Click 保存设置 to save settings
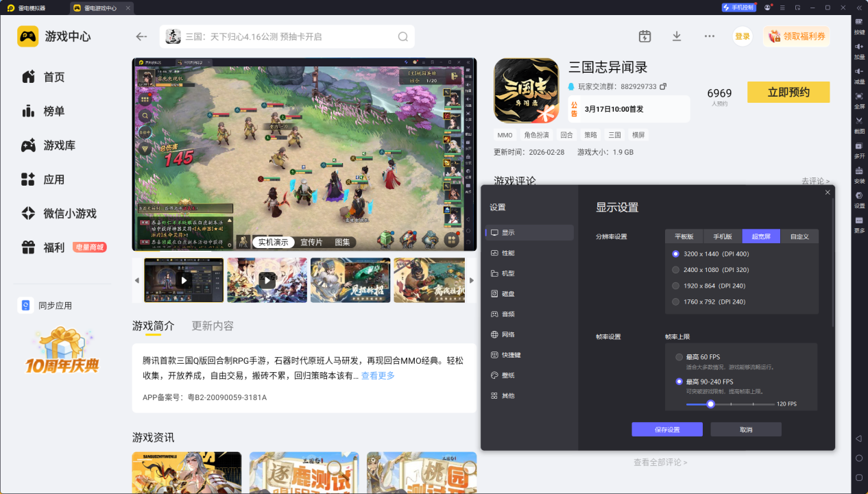The height and width of the screenshot is (494, 868). pos(667,430)
